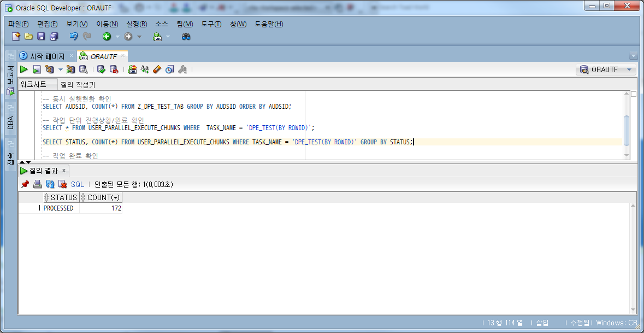This screenshot has height=333, width=644.
Task: Click the help icon on the 시작 페이지 tab
Action: 24,56
